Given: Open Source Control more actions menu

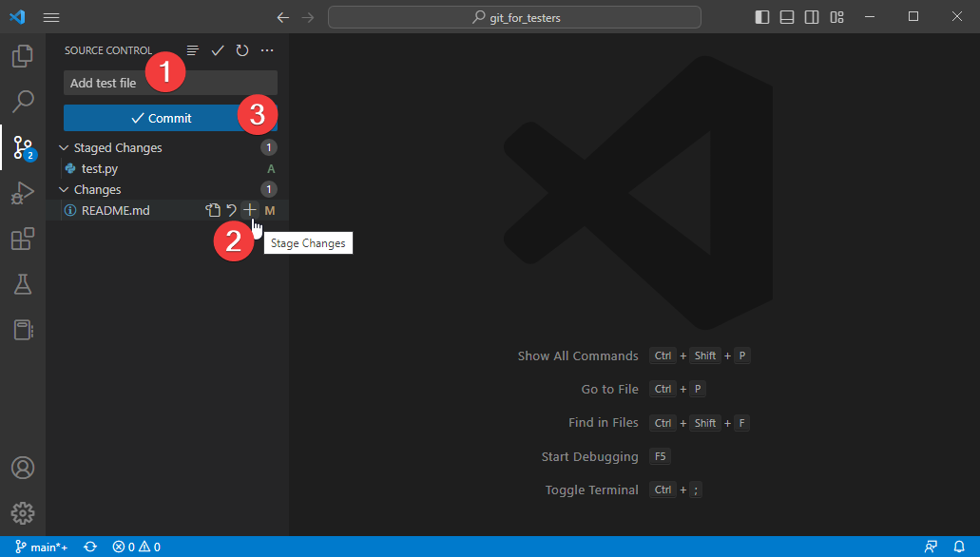Looking at the screenshot, I should (267, 50).
